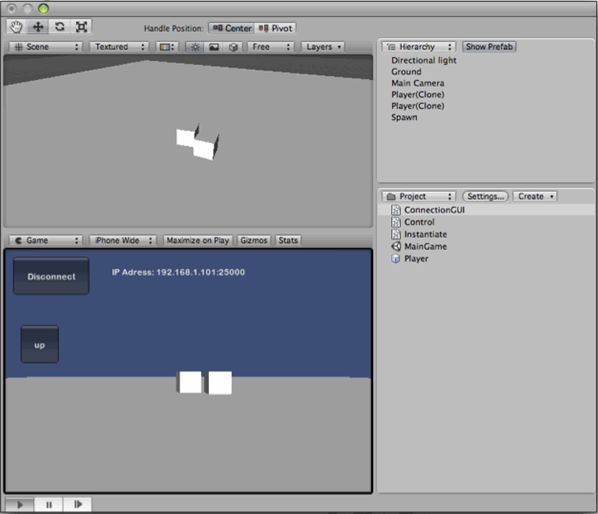Open the Textured draw mode dropdown
Image resolution: width=598 pixels, height=514 pixels.
119,47
